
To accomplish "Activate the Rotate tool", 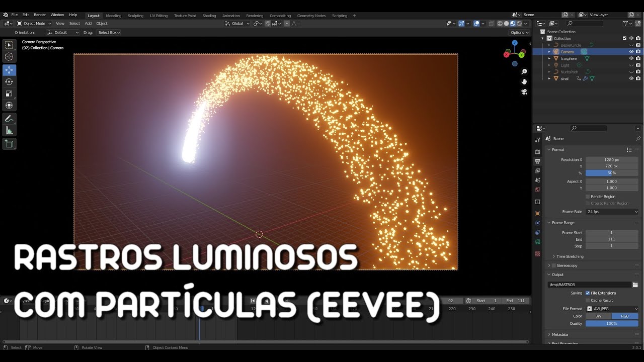I will 9,81.
